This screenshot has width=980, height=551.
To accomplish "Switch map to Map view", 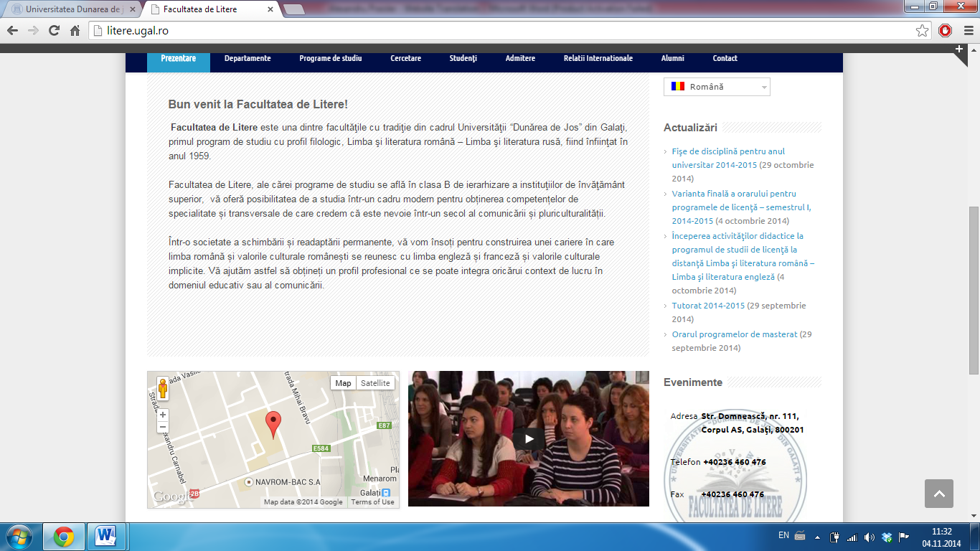I will (x=343, y=383).
